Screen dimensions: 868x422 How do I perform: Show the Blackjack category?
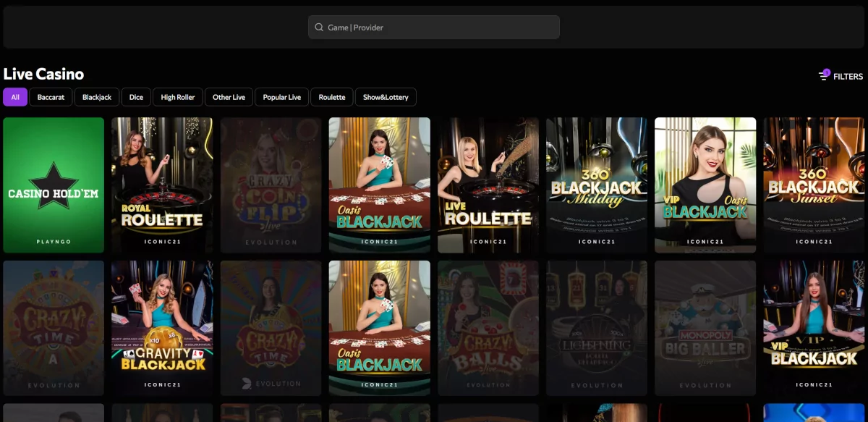pyautogui.click(x=97, y=97)
